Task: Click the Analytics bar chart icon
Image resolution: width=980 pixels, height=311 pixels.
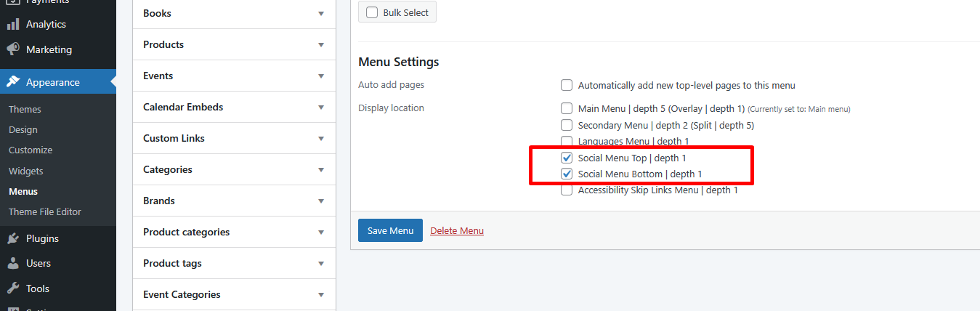Action: click(x=13, y=24)
